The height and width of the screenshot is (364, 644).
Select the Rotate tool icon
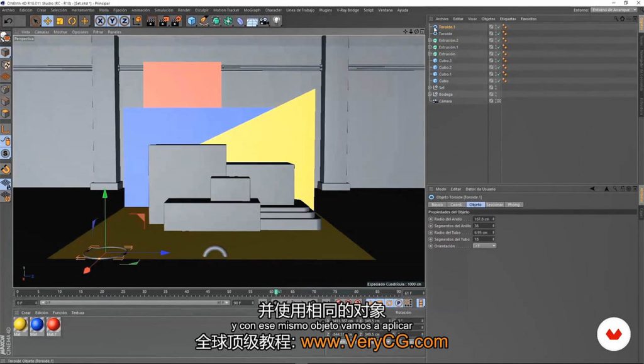pos(72,21)
